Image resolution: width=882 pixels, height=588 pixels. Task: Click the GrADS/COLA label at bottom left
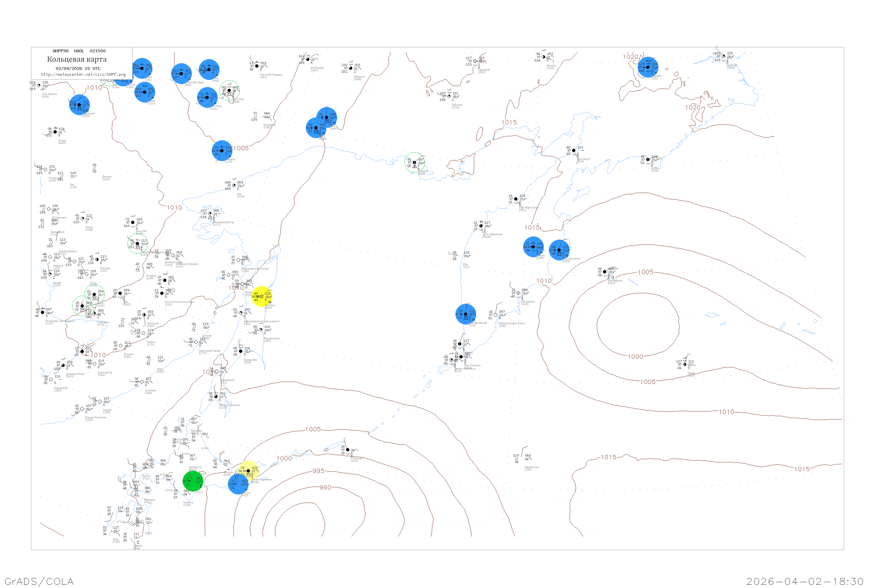(39, 582)
